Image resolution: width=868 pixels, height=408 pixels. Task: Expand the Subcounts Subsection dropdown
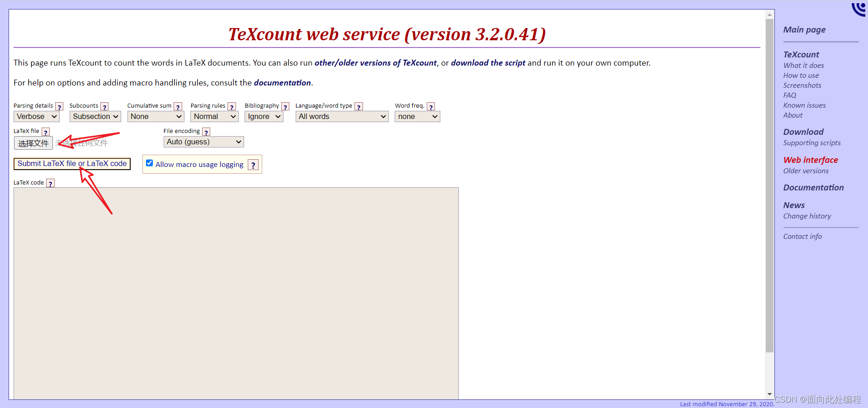point(95,117)
